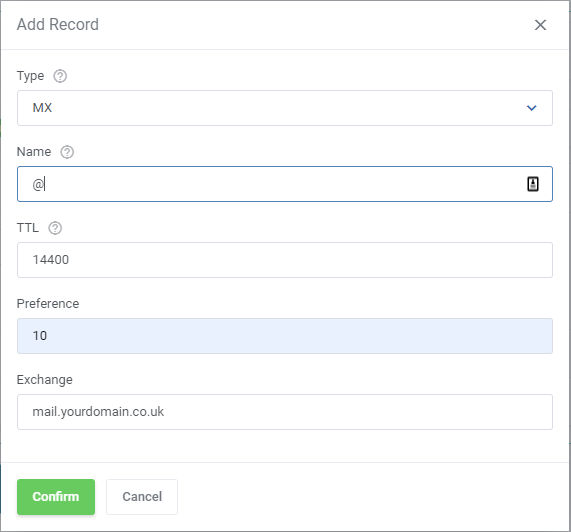Click the Preference field label
The width and height of the screenshot is (571, 532).
pos(48,304)
